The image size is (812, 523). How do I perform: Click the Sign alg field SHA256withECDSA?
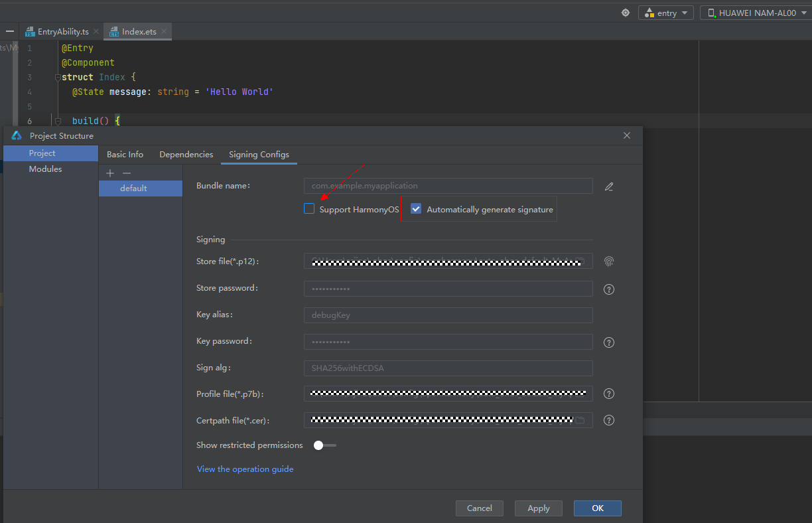click(x=448, y=368)
